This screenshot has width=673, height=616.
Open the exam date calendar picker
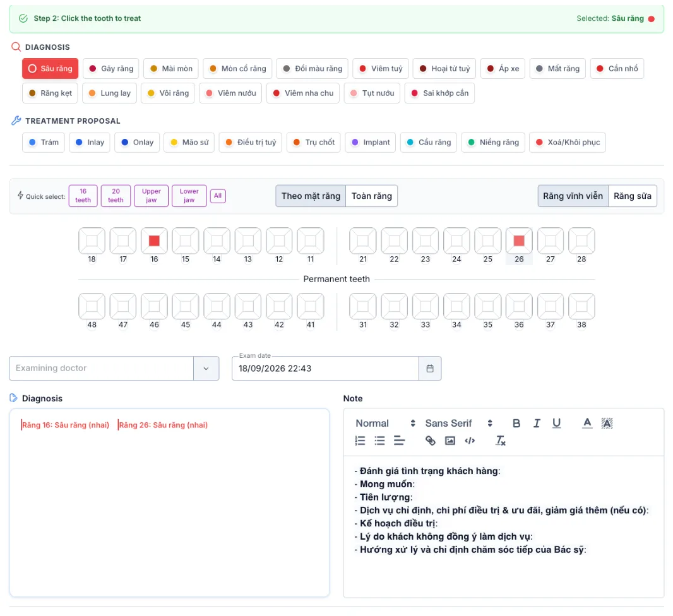click(x=430, y=369)
